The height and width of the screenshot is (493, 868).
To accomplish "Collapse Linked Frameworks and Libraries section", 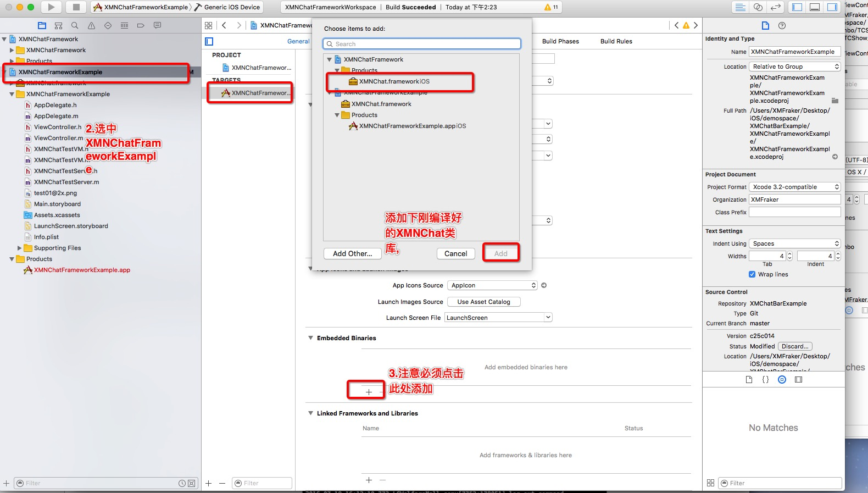I will point(311,413).
